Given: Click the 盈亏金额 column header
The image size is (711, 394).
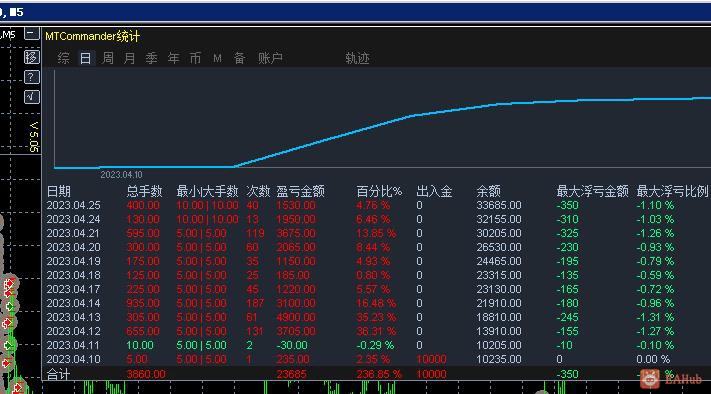Looking at the screenshot, I should 301,191.
